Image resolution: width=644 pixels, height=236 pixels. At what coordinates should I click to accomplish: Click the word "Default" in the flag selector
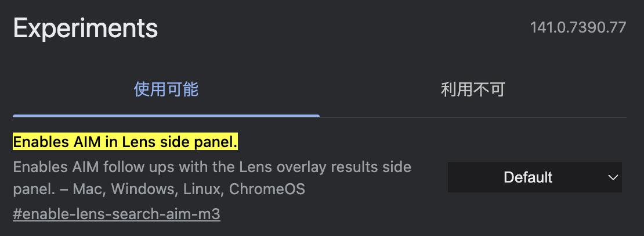click(x=528, y=177)
